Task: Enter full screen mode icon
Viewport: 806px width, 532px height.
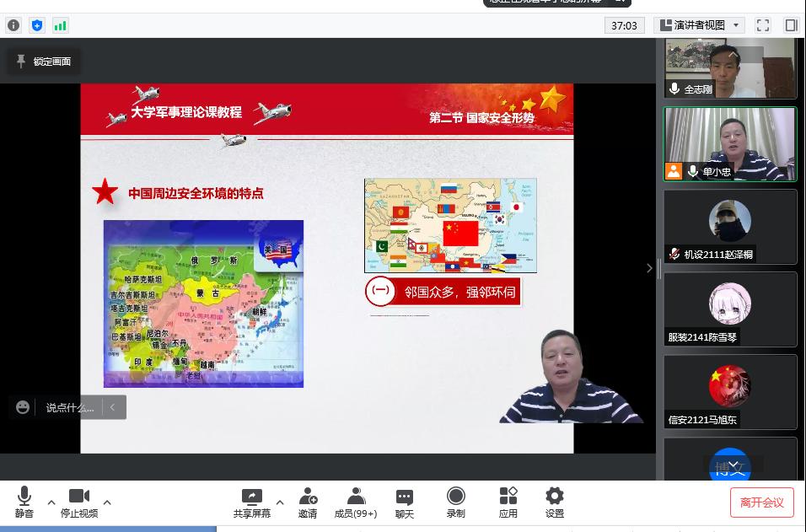Action: point(762,25)
